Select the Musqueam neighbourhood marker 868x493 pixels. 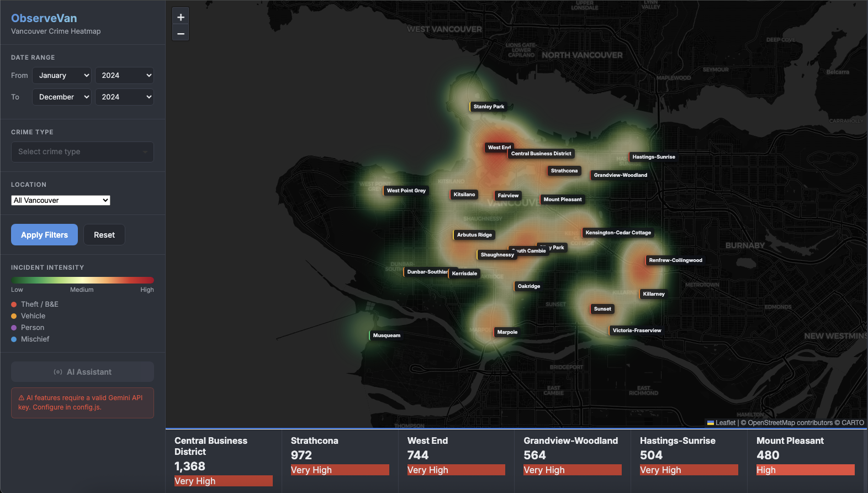point(387,335)
